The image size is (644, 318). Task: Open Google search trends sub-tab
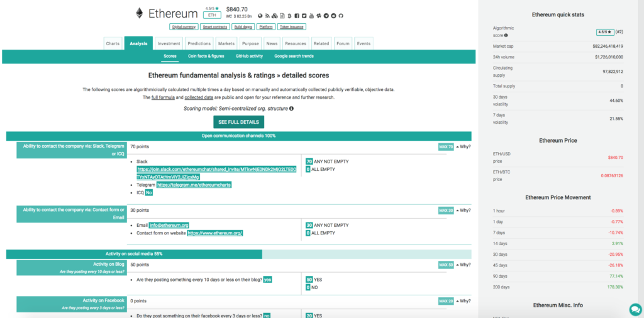[x=294, y=56]
